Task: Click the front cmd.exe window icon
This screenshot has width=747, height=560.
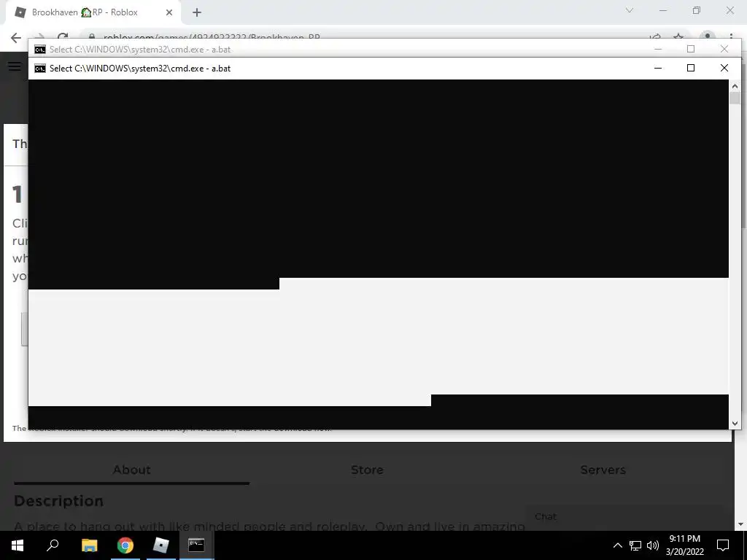Action: pos(40,68)
